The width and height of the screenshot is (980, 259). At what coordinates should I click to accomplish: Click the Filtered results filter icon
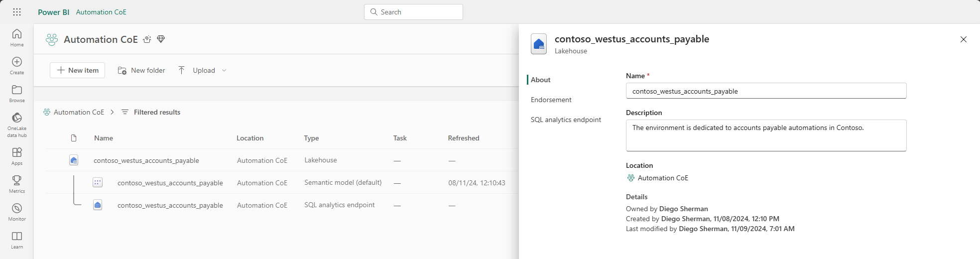[x=125, y=112]
